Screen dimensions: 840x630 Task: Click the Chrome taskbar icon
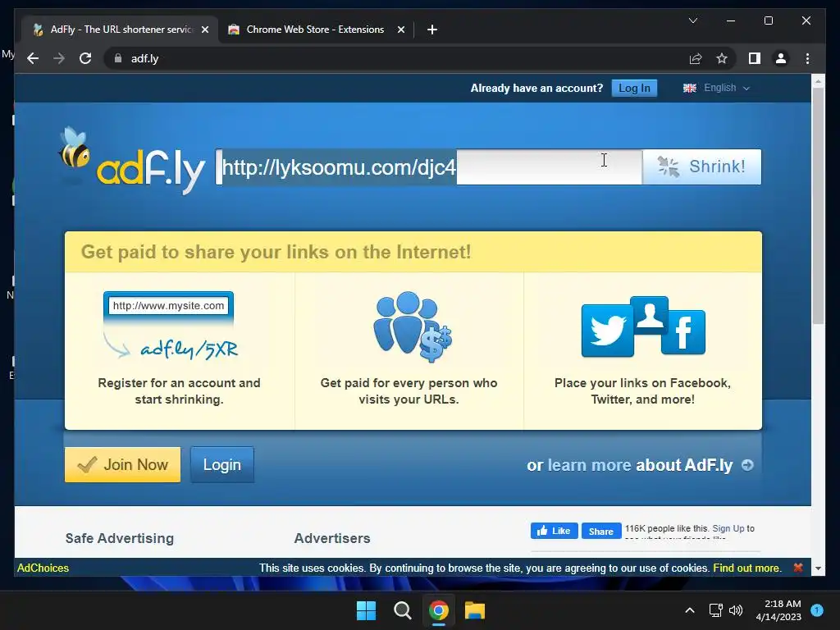439,610
